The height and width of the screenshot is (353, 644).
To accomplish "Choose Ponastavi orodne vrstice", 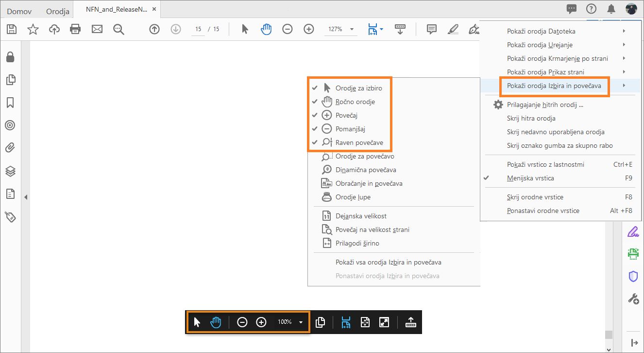I will click(x=560, y=211).
